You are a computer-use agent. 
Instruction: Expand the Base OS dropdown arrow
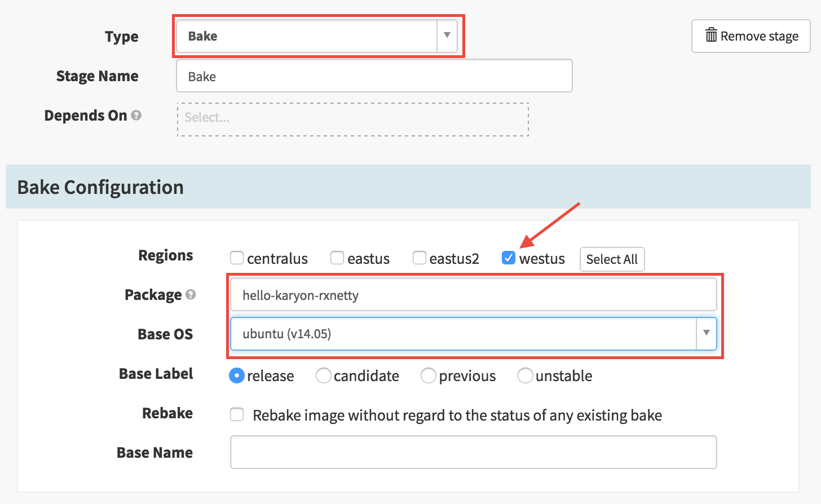coord(707,334)
